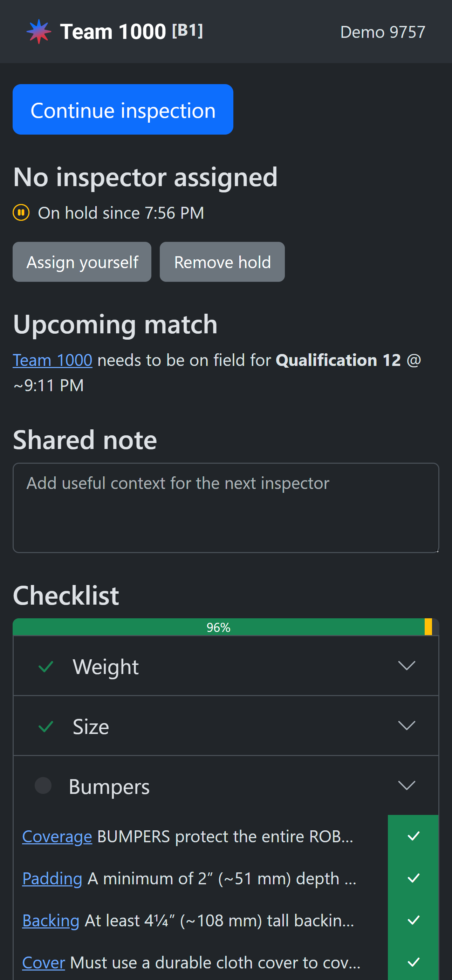Expand the Size checklist section
Screen dimensions: 452x980
pos(406,726)
